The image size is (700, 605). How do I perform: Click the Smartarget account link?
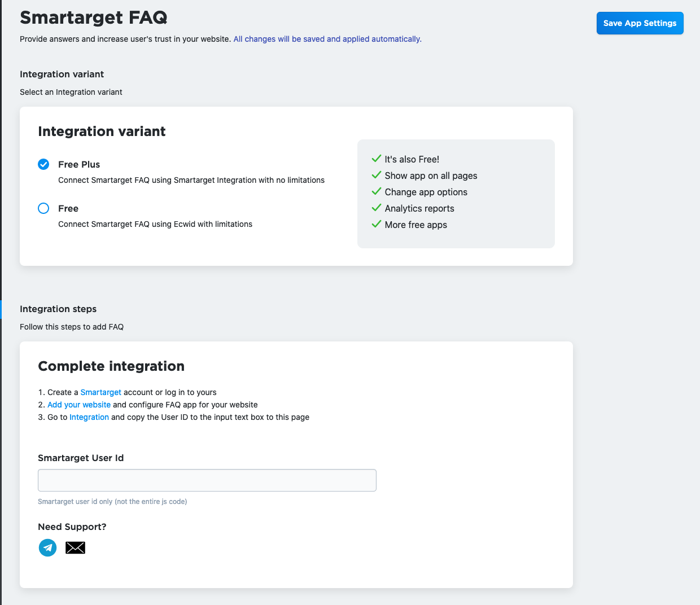[x=100, y=392]
